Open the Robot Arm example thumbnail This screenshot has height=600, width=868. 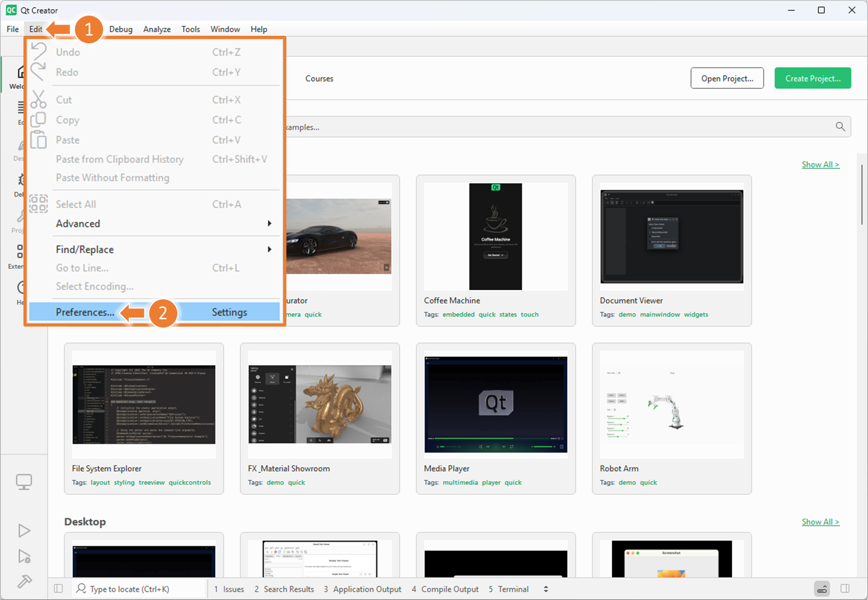[x=671, y=404]
